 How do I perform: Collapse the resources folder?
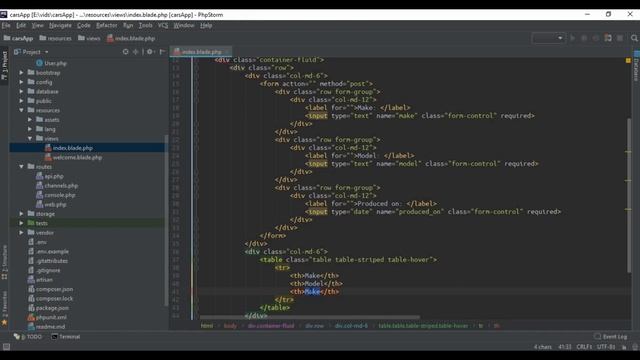pos(22,110)
